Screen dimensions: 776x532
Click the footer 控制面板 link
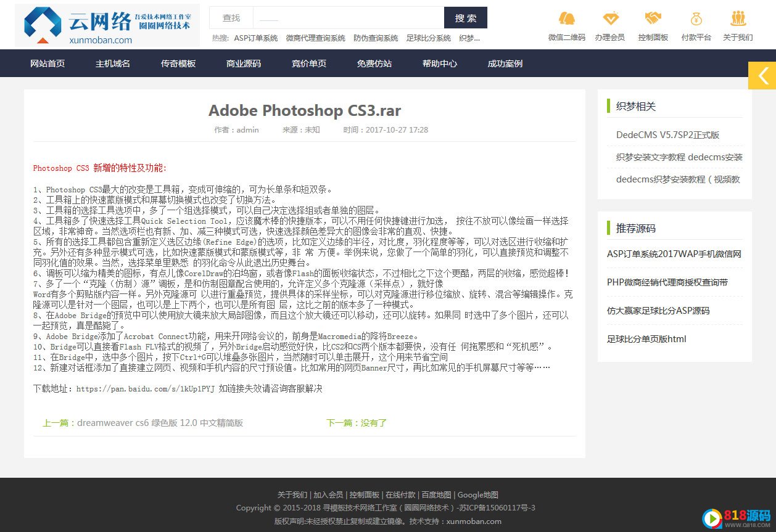365,495
